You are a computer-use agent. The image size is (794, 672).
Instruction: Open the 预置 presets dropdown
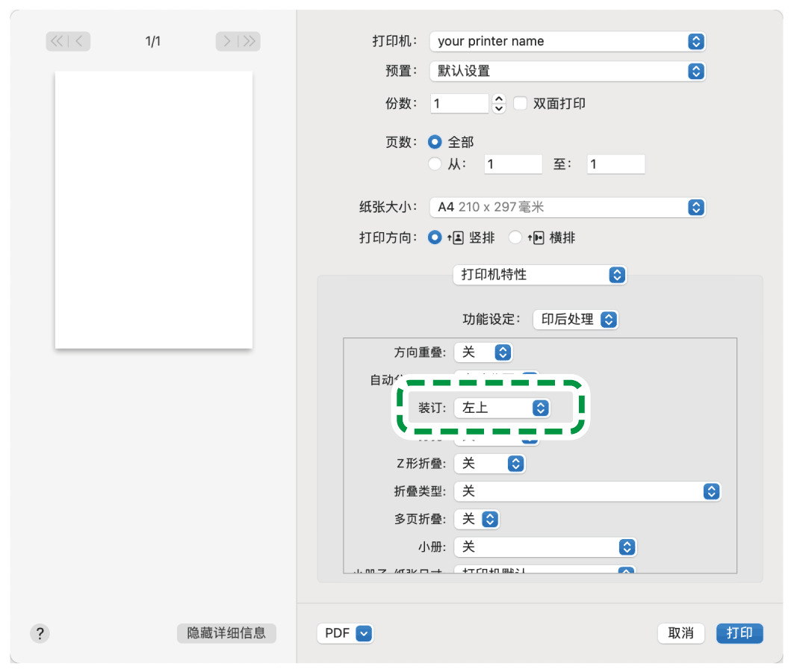coord(566,71)
